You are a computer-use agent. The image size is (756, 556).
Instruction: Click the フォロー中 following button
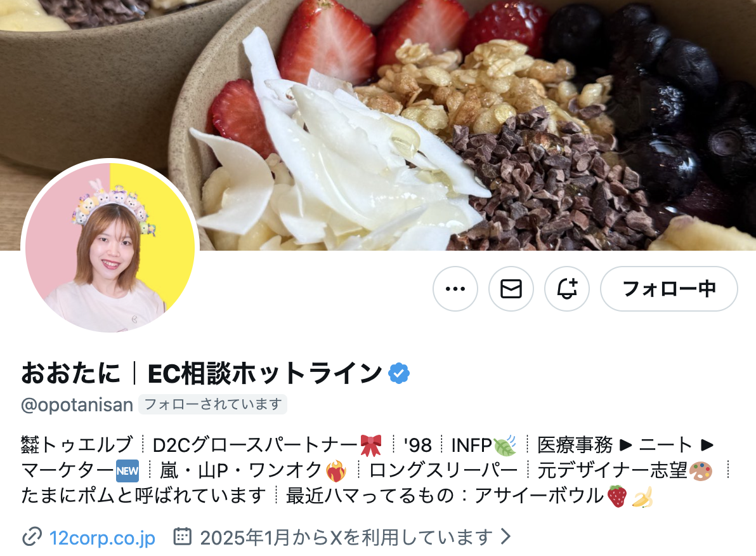point(669,289)
